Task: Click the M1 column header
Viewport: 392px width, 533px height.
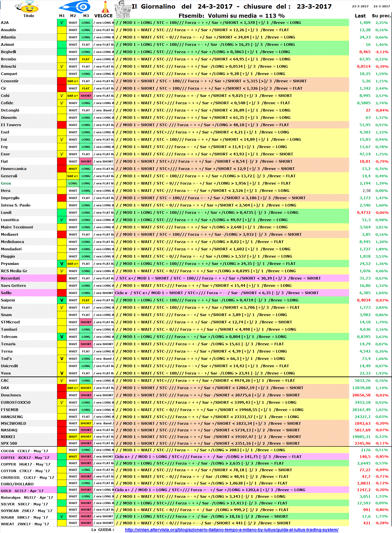Action: pos(62,16)
